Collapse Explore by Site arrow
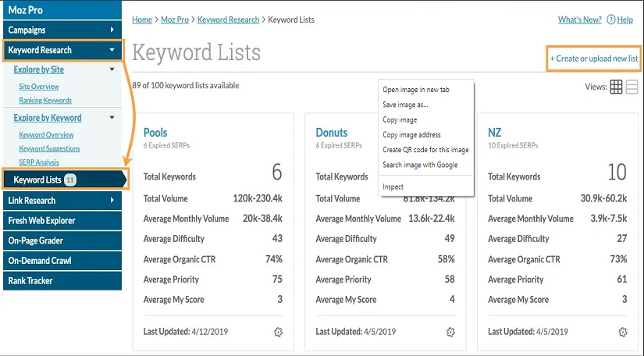 pyautogui.click(x=112, y=69)
